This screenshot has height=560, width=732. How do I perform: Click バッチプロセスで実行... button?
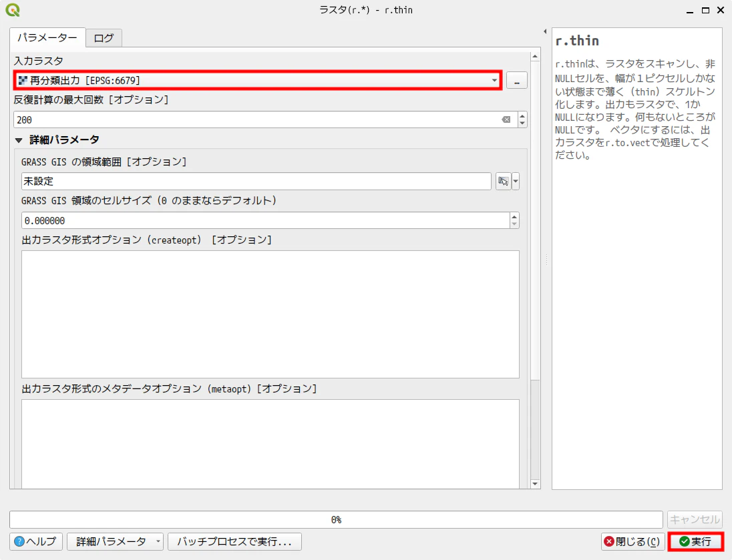[x=234, y=541]
